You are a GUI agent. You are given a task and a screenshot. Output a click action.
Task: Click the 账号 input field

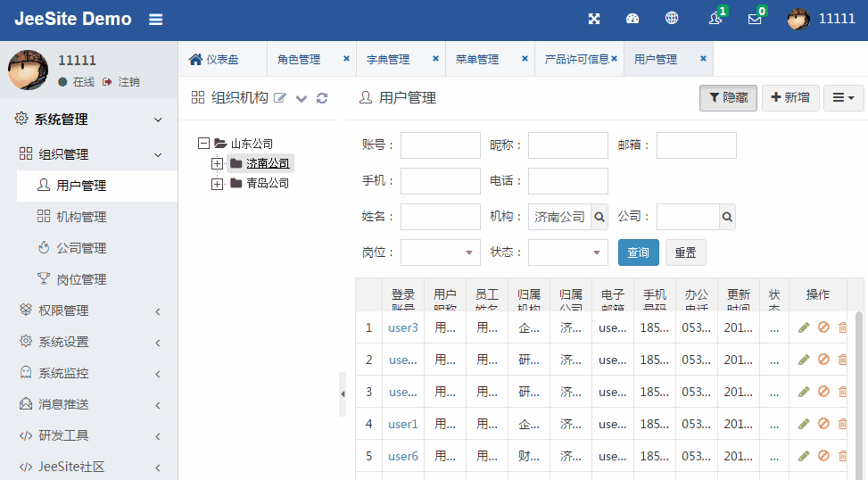pos(441,145)
